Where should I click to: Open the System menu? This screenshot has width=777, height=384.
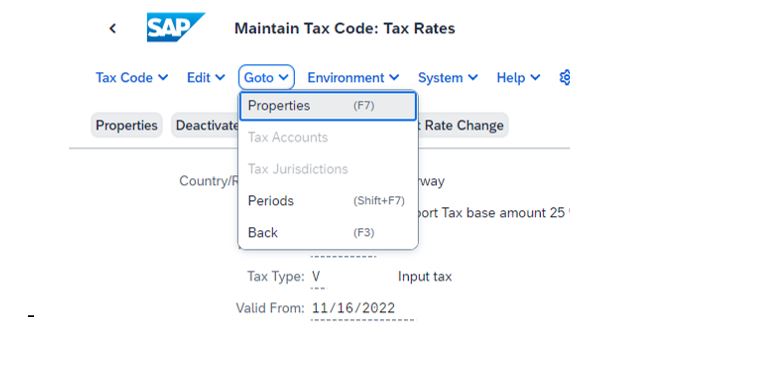click(x=448, y=78)
